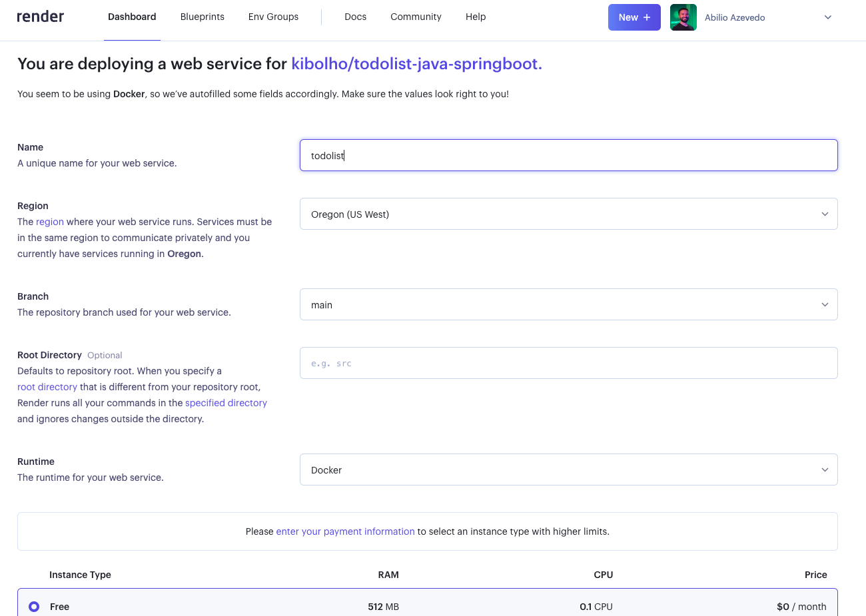Visit the Community page

pyautogui.click(x=416, y=17)
